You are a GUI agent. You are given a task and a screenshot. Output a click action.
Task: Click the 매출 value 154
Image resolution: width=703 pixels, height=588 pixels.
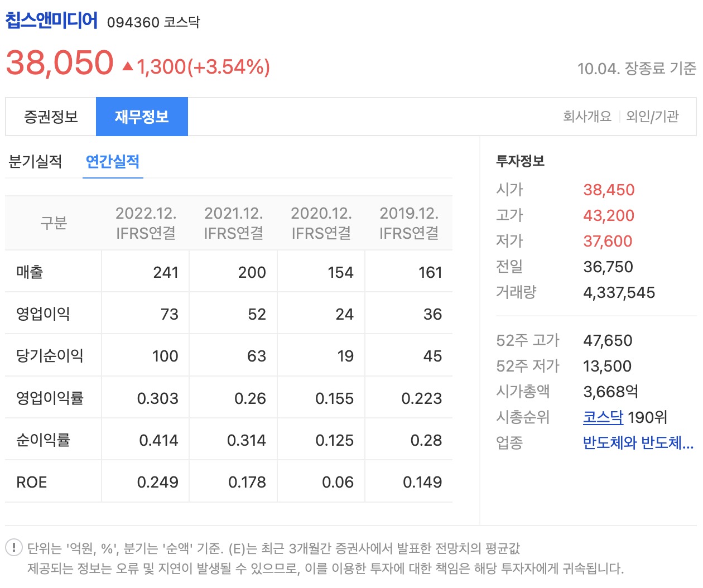[340, 272]
